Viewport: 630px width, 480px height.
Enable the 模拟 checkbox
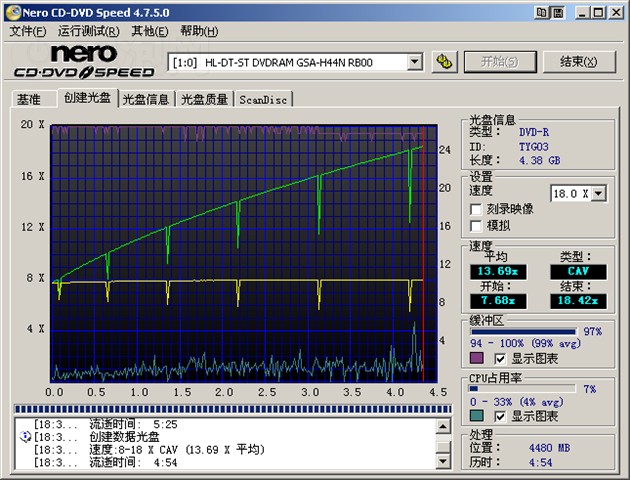pyautogui.click(x=476, y=226)
